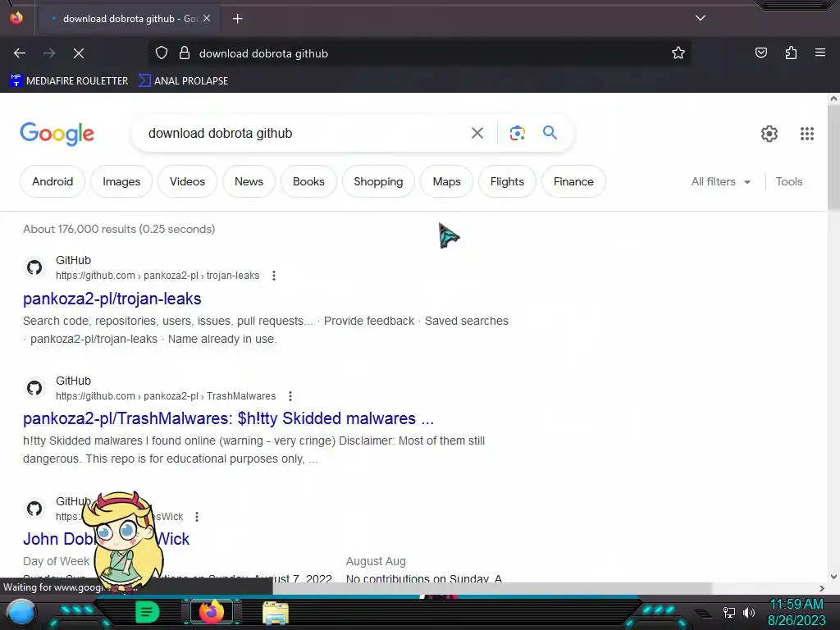Switch to Shopping results
Screen dimensions: 840x630
(x=378, y=181)
